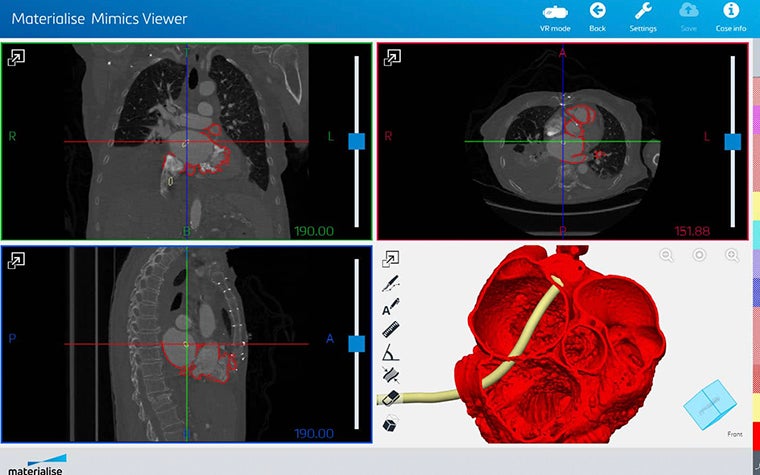The image size is (760, 475).
Task: Choose the ruler measurement tool
Action: pos(392,328)
